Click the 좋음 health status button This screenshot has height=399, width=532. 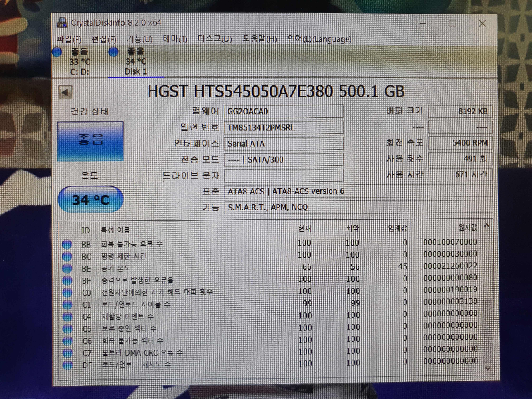(90, 141)
